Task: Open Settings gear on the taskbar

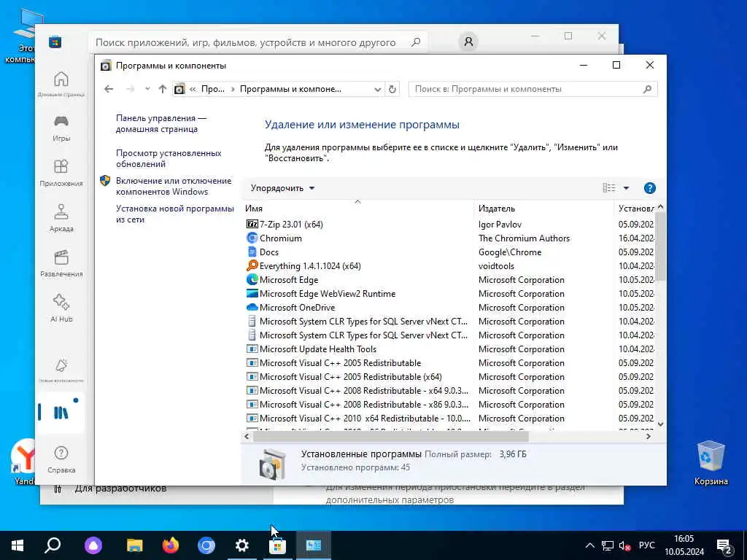Action: 241,545
